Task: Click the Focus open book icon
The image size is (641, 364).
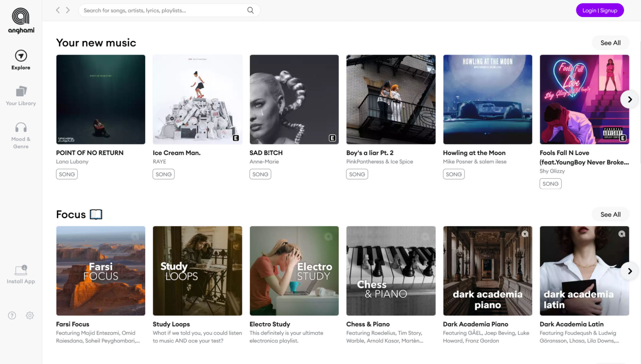Action: coord(96,214)
